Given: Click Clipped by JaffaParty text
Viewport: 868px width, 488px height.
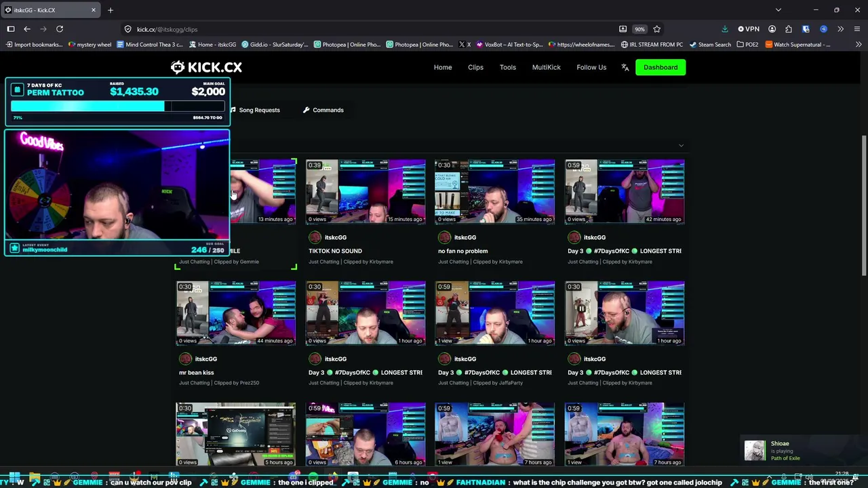Looking at the screenshot, I should [498, 383].
